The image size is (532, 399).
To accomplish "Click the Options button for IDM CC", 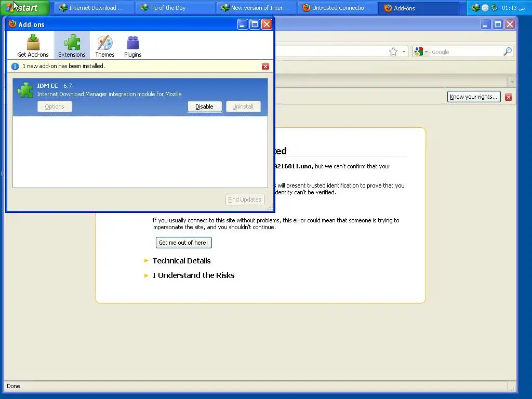I will [x=55, y=107].
